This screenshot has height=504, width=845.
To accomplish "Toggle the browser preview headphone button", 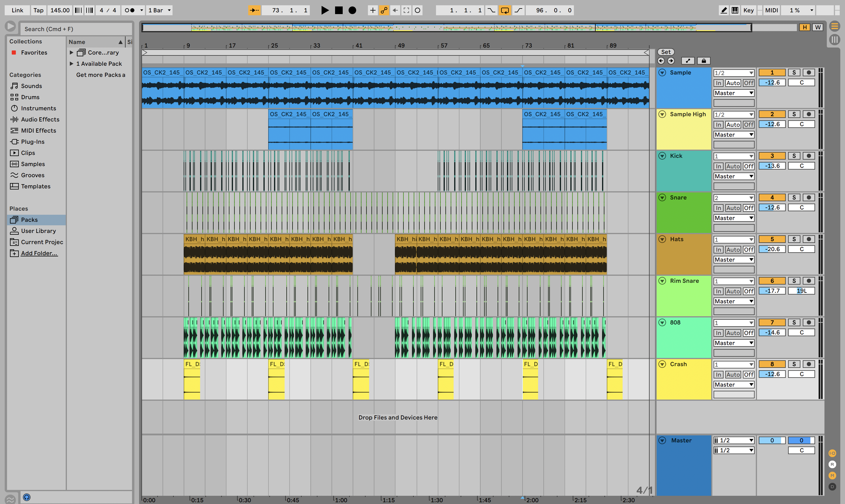I will 26,497.
